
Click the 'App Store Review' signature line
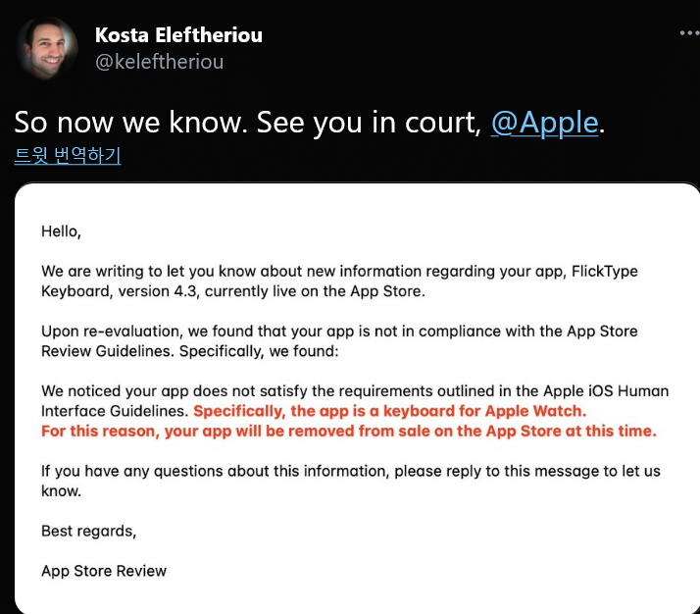[x=104, y=571]
